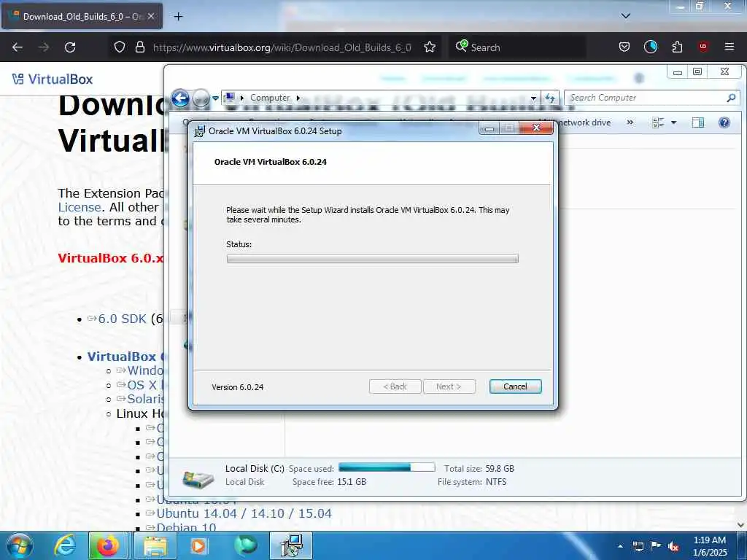This screenshot has width=747, height=560.
Task: Click the network drive toolbar item
Action: (584, 122)
